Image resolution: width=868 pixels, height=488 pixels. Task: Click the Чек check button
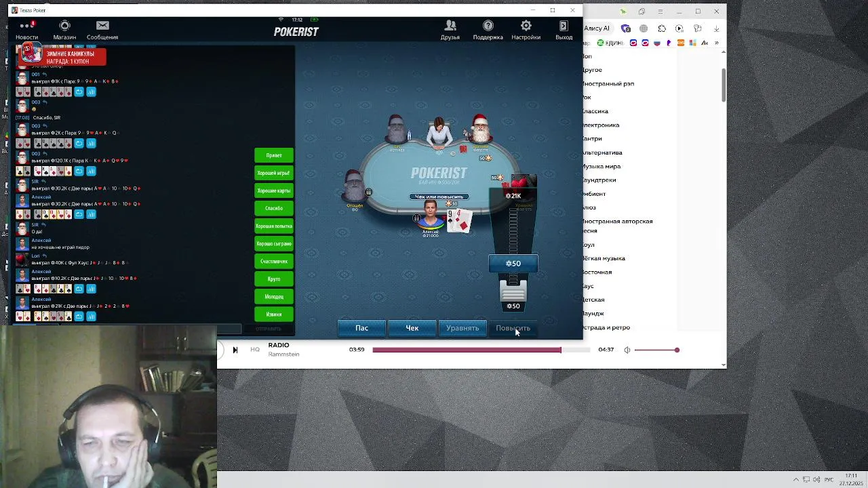point(412,328)
